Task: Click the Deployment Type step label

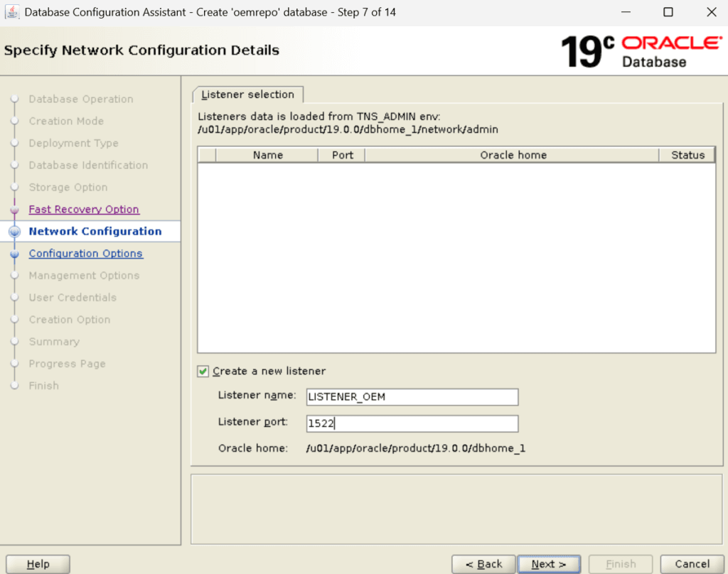Action: pyautogui.click(x=73, y=143)
